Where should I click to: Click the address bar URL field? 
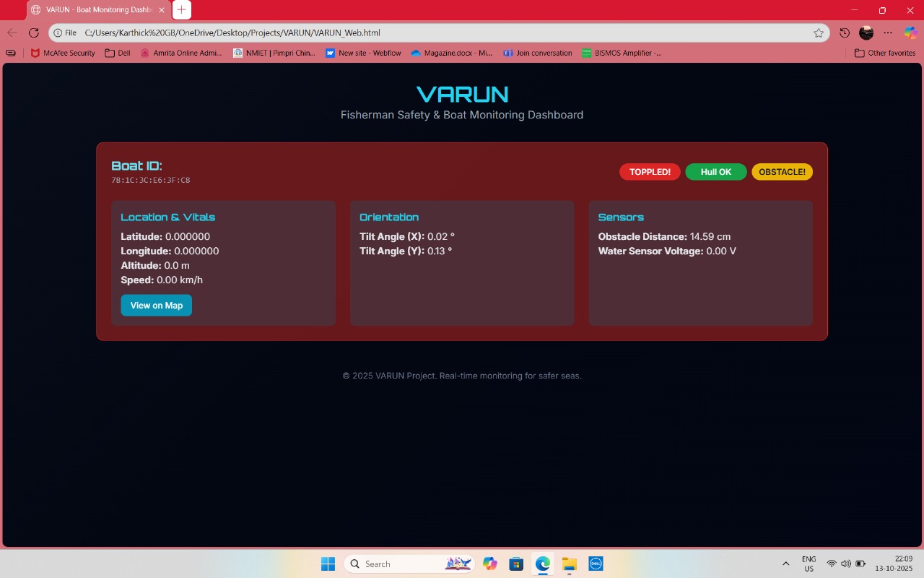[x=433, y=33]
